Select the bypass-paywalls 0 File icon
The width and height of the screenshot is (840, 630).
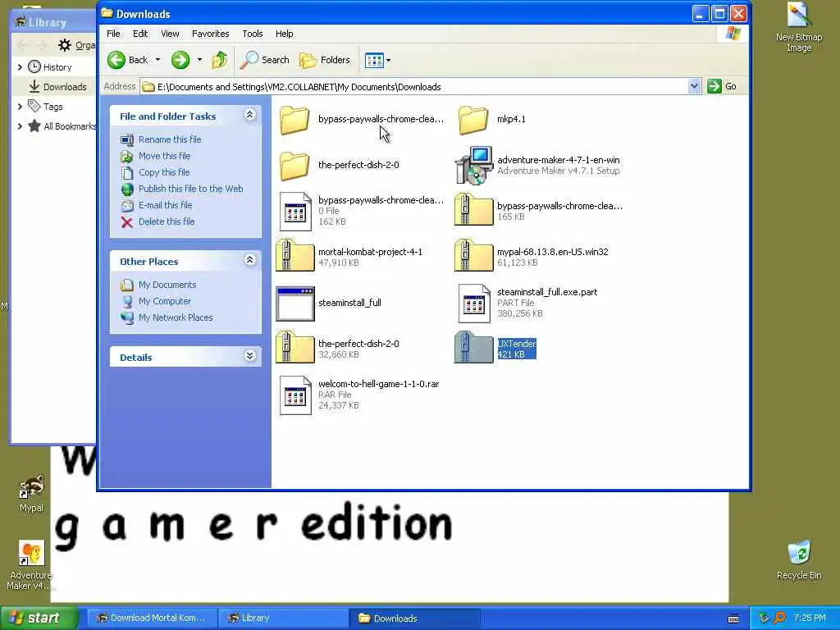click(295, 211)
